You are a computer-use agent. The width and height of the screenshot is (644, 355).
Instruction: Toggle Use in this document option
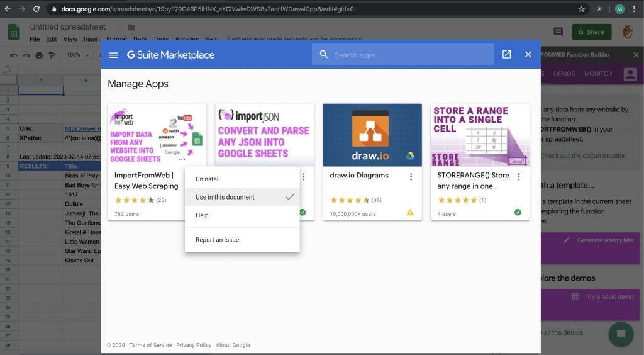click(x=242, y=197)
